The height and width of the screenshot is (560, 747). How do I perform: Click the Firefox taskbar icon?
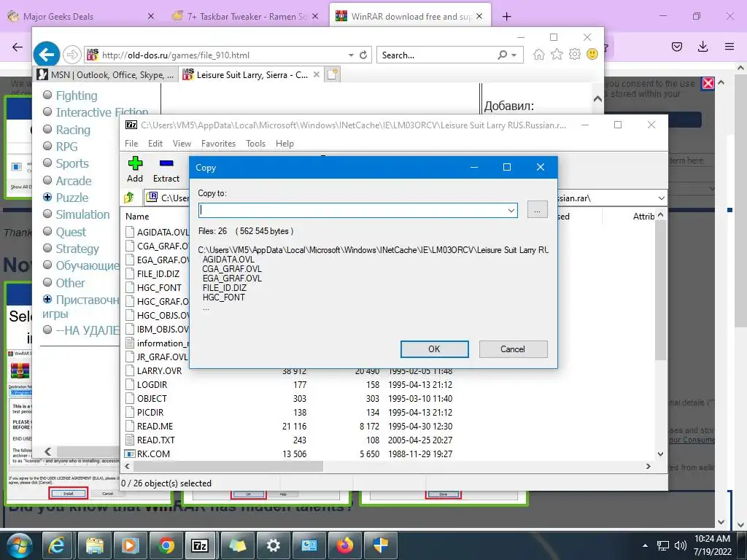point(345,545)
